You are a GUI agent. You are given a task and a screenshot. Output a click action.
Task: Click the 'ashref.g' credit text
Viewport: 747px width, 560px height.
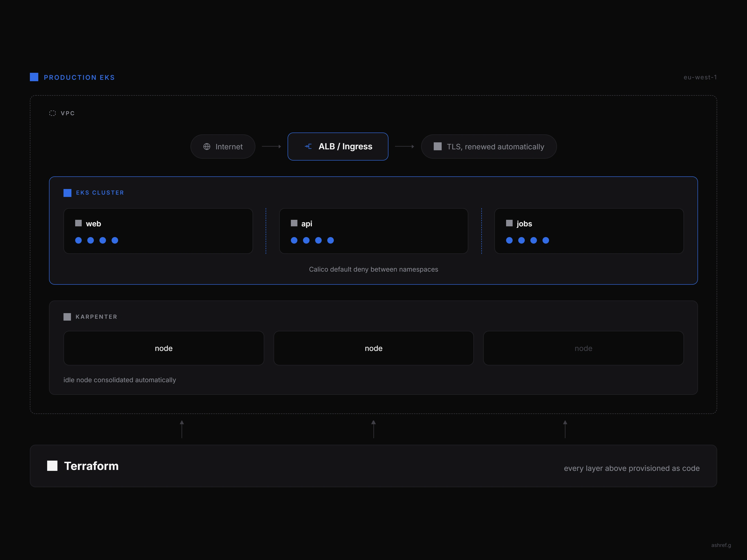pos(721,545)
